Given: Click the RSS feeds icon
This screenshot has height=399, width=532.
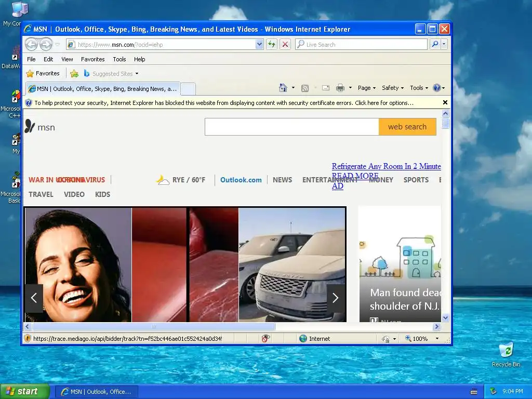Looking at the screenshot, I should (x=305, y=88).
